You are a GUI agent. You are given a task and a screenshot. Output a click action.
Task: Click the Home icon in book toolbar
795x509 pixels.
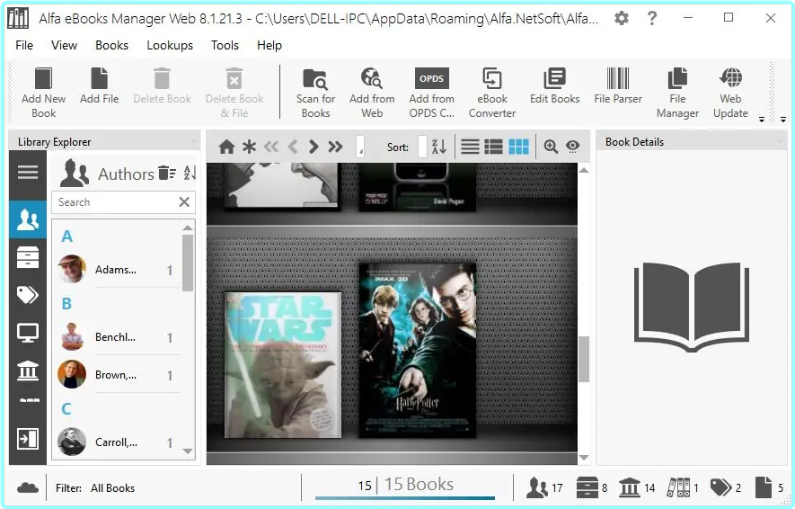(227, 147)
